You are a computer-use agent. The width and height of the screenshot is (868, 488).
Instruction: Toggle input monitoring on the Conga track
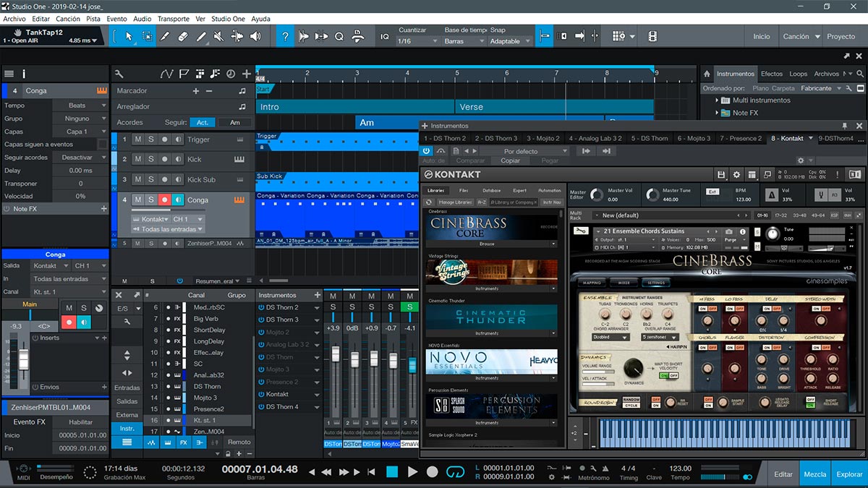(x=178, y=200)
